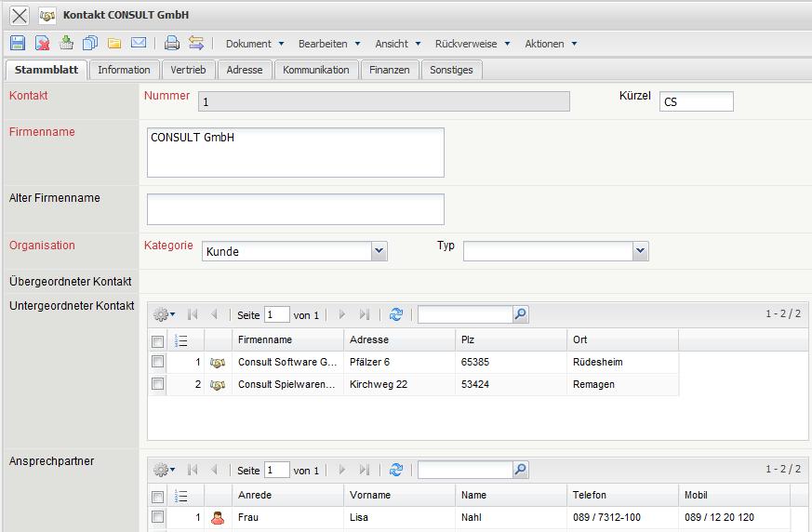
Task: Click the printer icon in toolbar
Action: [171, 43]
